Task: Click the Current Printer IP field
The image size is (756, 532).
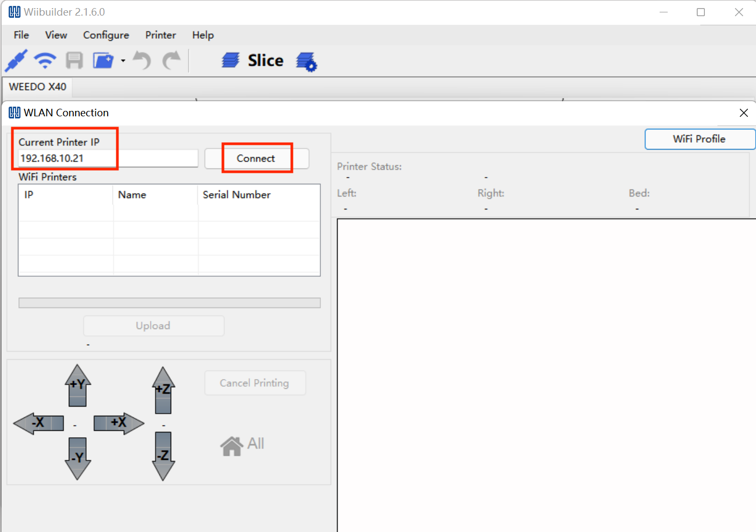Action: (x=108, y=158)
